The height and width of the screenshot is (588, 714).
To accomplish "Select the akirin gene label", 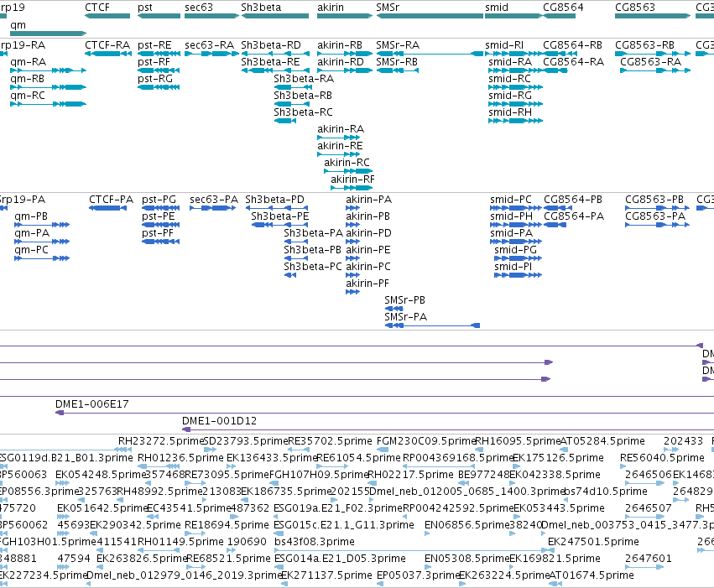I will 330,8.
